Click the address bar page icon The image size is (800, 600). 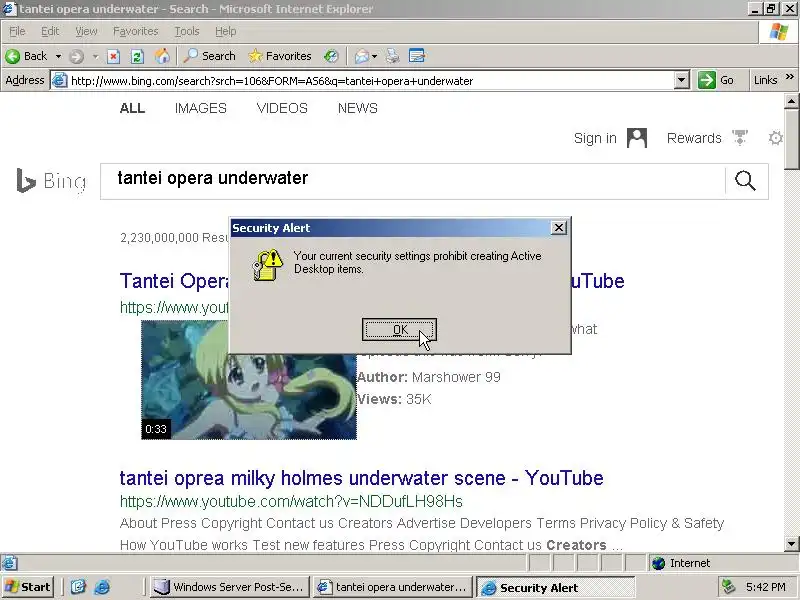tap(60, 80)
